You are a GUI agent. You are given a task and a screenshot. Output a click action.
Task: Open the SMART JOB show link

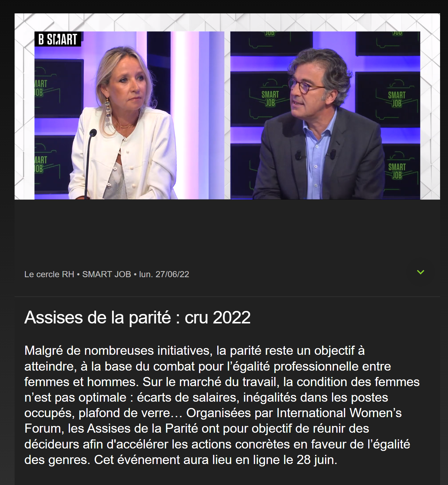[107, 274]
